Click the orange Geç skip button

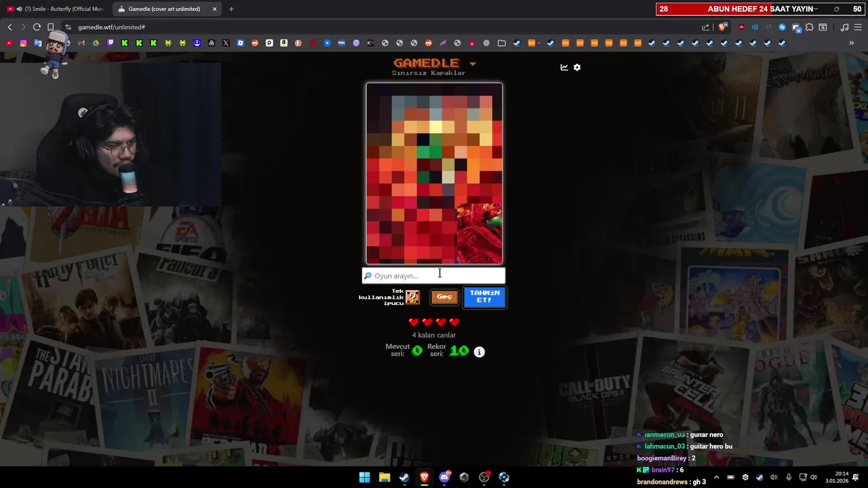click(x=444, y=297)
